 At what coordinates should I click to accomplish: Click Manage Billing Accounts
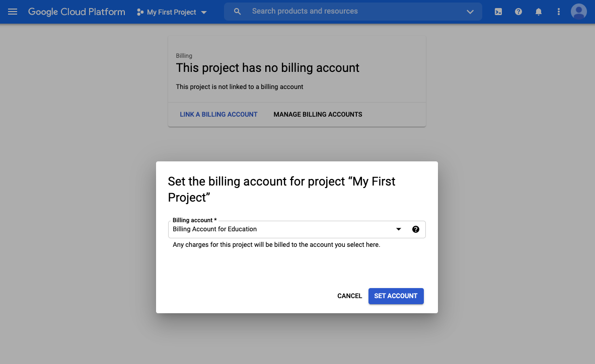point(318,115)
